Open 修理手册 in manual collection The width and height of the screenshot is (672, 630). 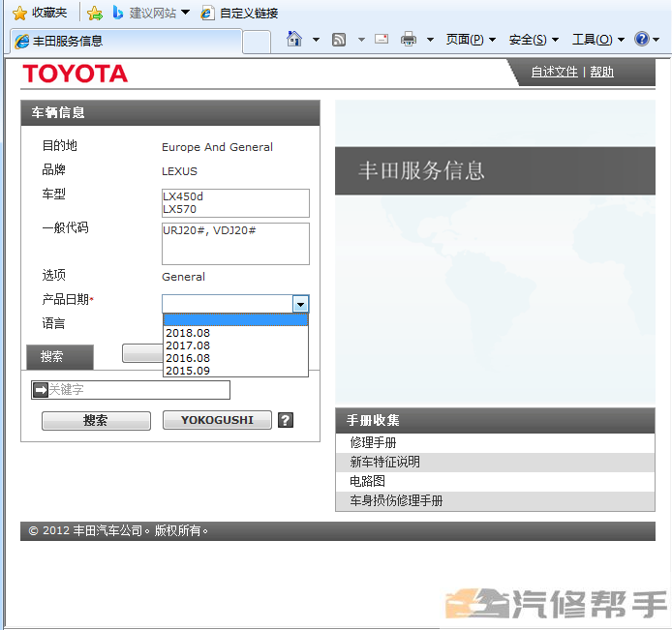(495, 443)
